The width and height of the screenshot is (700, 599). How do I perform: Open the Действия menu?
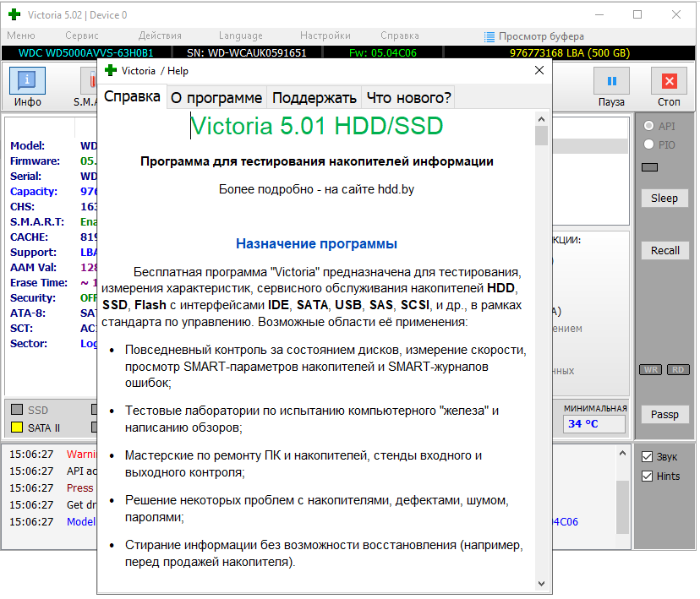click(x=160, y=35)
